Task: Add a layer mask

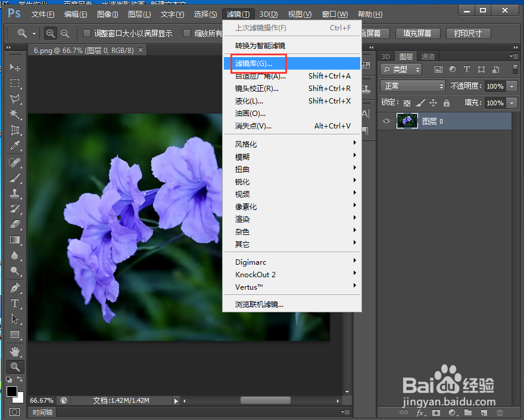Action: click(x=436, y=413)
